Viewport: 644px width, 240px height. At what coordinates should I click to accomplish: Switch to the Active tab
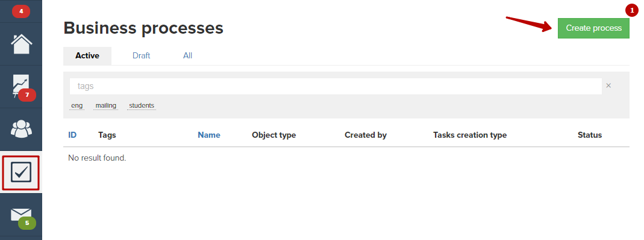pyautogui.click(x=87, y=56)
